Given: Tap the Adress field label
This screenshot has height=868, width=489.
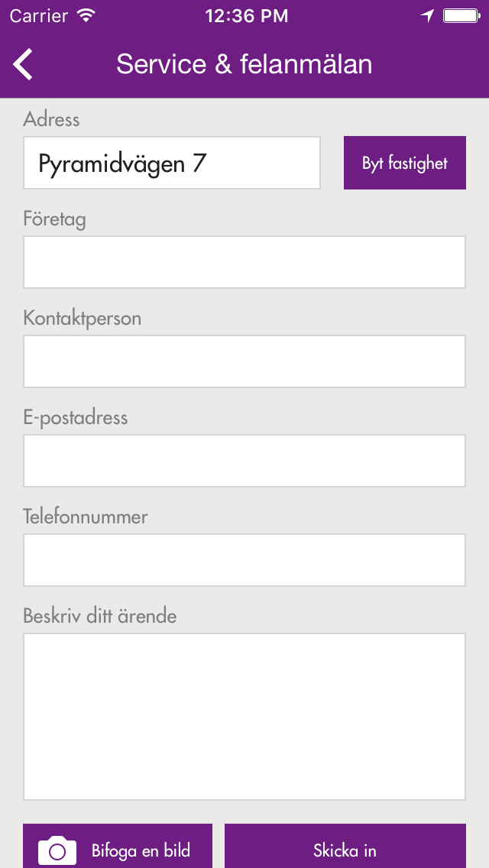Looking at the screenshot, I should tap(52, 119).
